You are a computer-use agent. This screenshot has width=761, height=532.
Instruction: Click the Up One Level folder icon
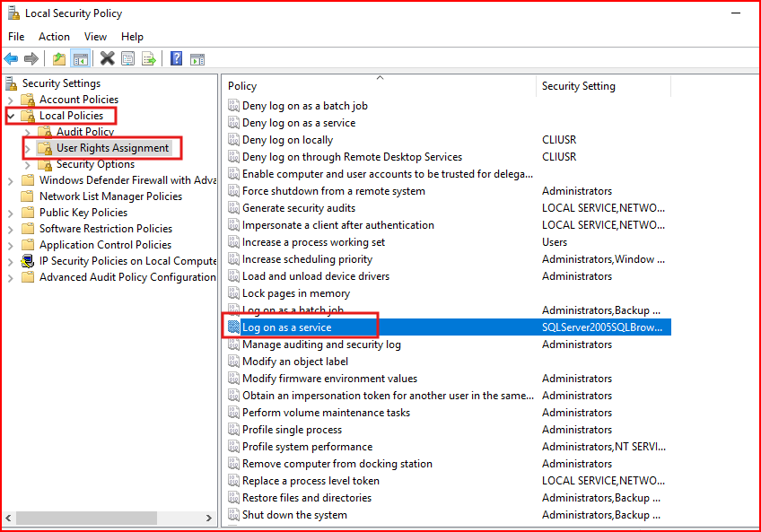pos(59,59)
